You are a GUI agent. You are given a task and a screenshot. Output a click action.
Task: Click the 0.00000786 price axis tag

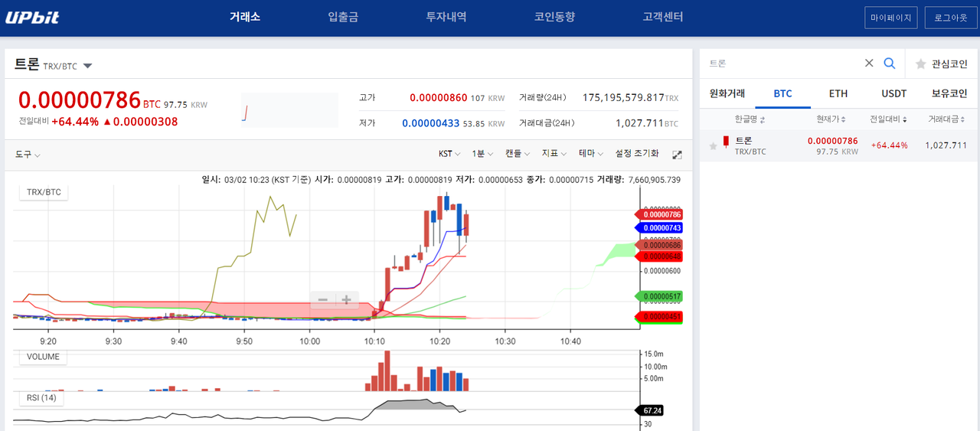(659, 214)
